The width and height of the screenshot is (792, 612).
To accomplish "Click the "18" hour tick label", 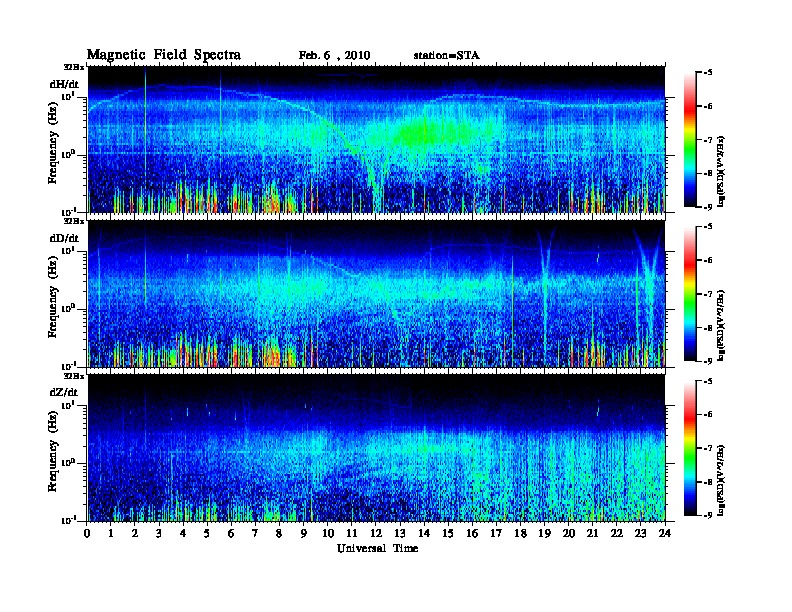I will [x=520, y=533].
